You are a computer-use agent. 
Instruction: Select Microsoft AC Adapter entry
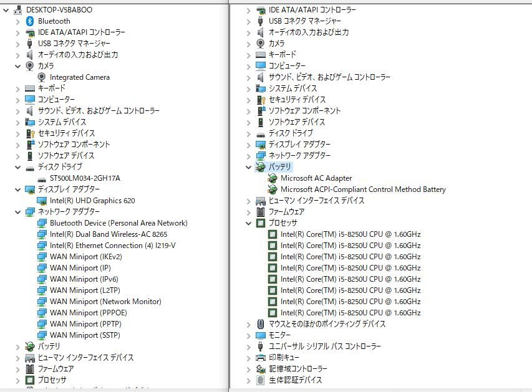(316, 178)
